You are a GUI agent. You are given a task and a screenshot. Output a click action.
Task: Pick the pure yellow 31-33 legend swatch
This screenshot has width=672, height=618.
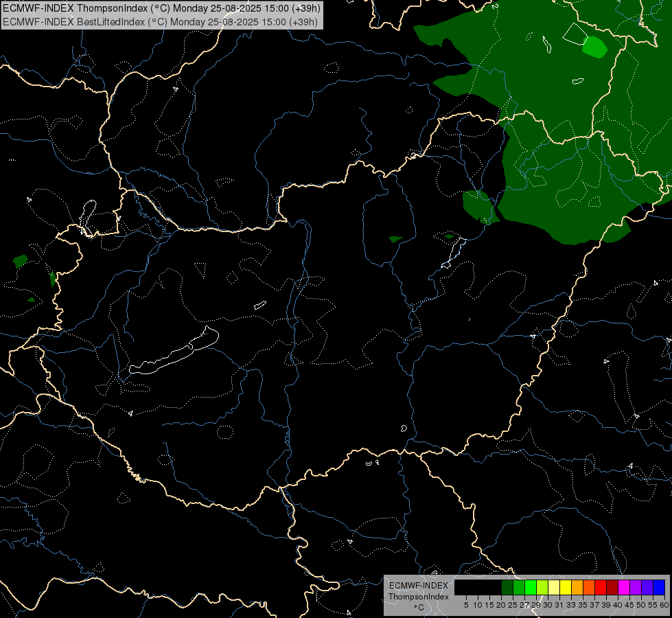tap(566, 587)
